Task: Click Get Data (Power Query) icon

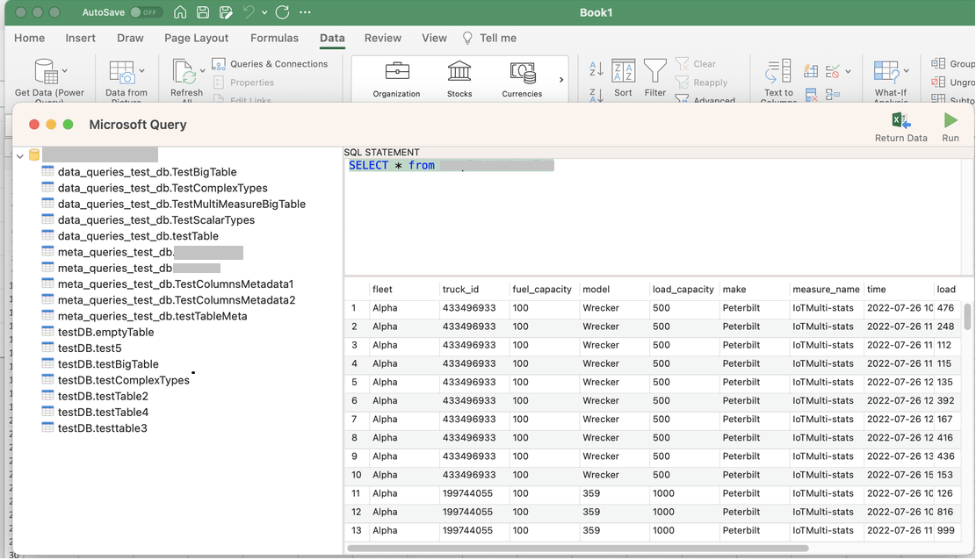Action: [x=46, y=72]
